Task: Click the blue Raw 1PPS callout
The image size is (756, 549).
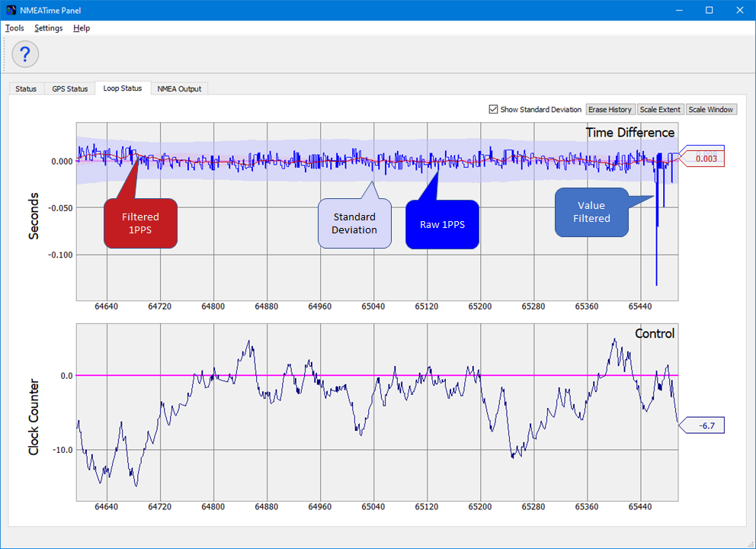Action: click(442, 224)
